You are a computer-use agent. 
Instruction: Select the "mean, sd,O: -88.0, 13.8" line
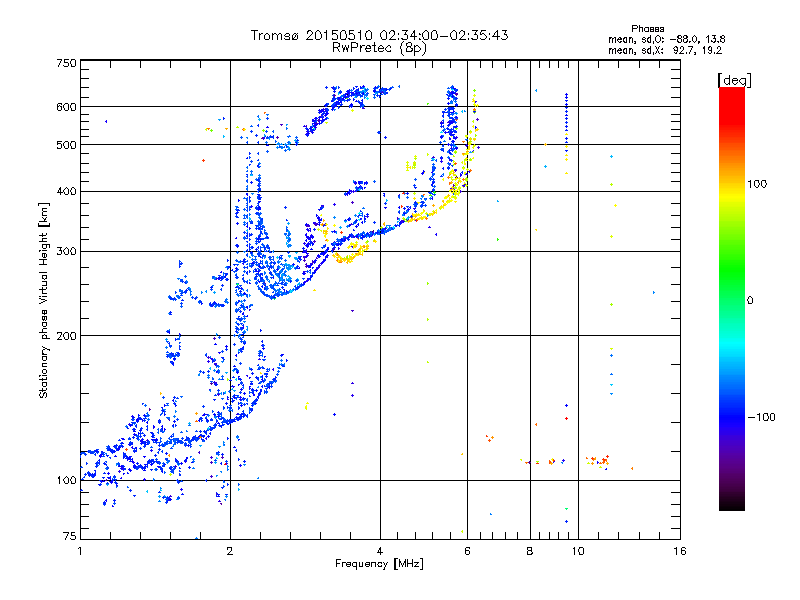click(x=666, y=39)
